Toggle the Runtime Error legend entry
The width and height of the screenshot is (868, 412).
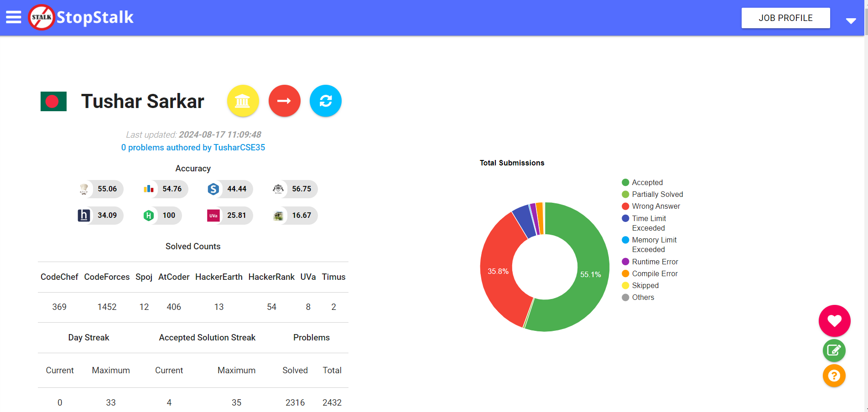[x=650, y=262]
